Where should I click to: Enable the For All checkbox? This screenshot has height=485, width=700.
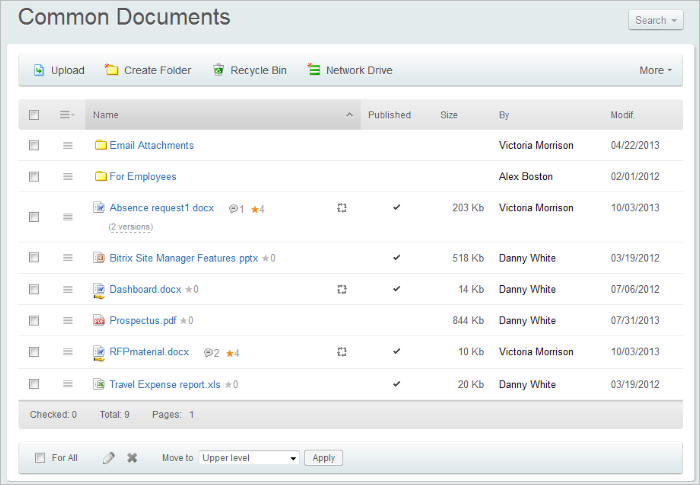tap(40, 458)
